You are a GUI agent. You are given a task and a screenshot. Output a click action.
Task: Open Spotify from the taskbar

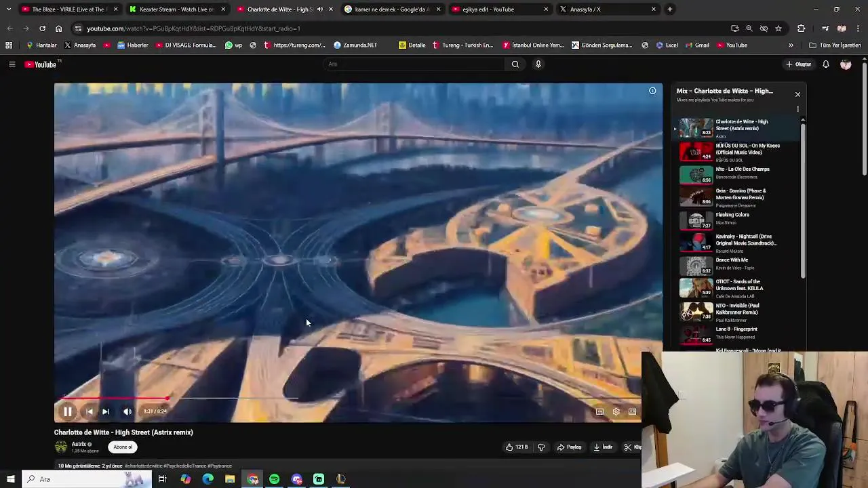tap(275, 479)
